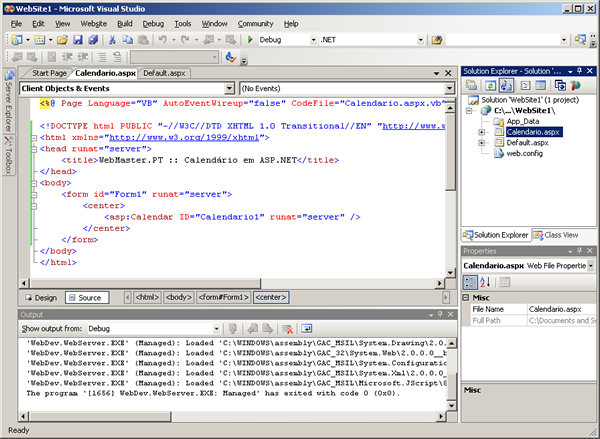Open the File menu
The height and width of the screenshot is (439, 600).
(x=16, y=24)
